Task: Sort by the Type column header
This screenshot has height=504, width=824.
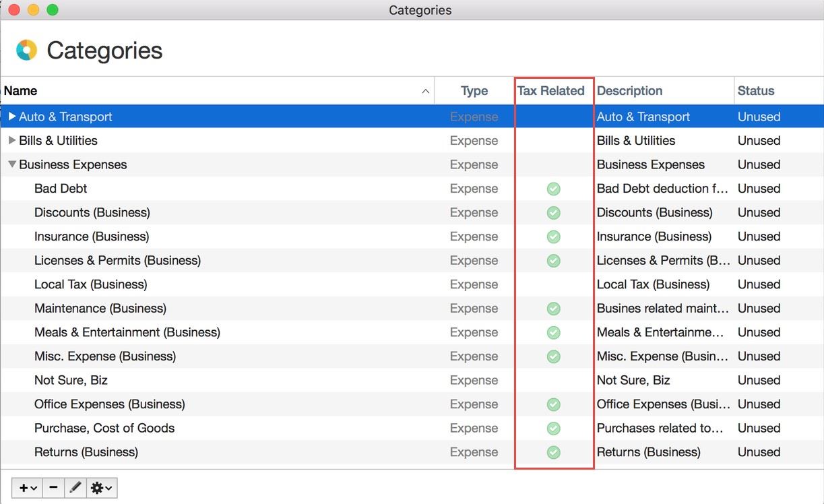Action: pos(474,91)
